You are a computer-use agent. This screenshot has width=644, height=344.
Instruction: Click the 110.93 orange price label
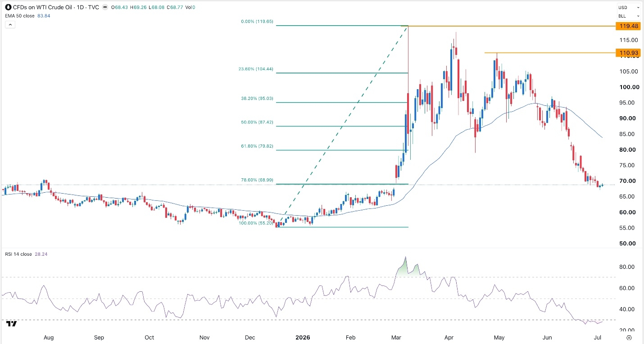pos(629,53)
